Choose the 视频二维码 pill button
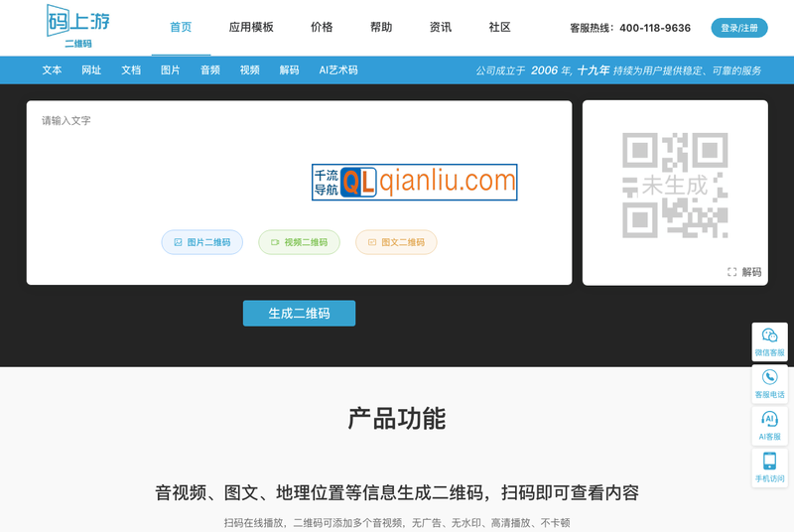This screenshot has height=532, width=794. 300,242
